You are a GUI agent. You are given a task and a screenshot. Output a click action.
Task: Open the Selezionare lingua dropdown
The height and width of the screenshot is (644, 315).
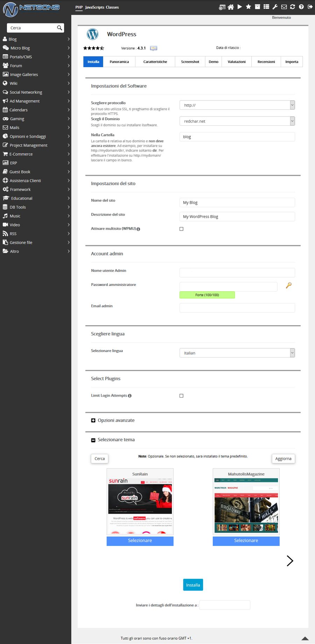tap(237, 353)
